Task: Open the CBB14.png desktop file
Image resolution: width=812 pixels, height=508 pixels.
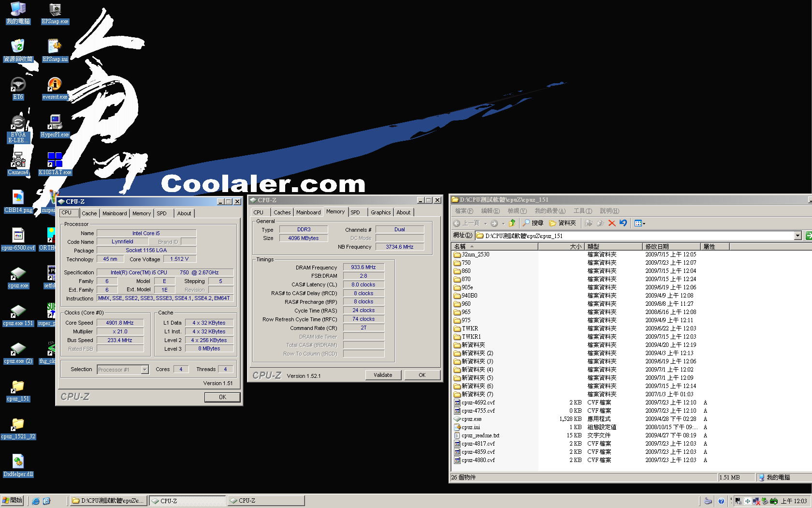Action: coord(18,202)
